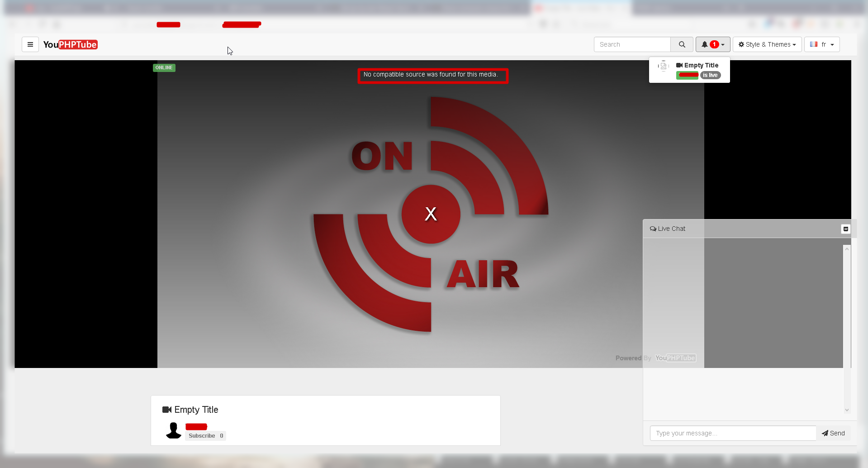The height and width of the screenshot is (468, 868).
Task: Click the ONLINE status badge
Action: [164, 68]
